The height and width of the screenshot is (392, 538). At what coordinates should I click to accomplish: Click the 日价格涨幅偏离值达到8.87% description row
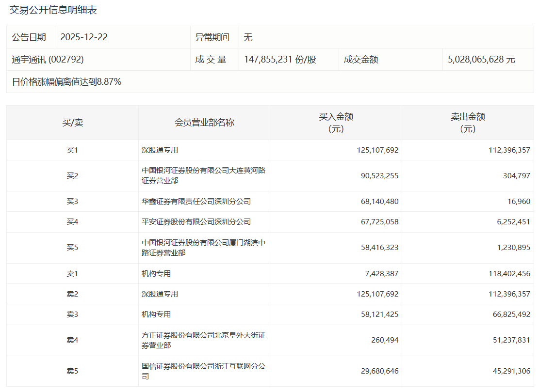click(67, 82)
